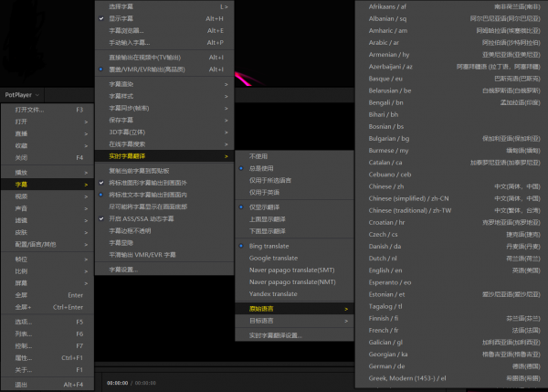Select 覆盖/VMR/EVR输出(高品质) radio option

point(164,69)
